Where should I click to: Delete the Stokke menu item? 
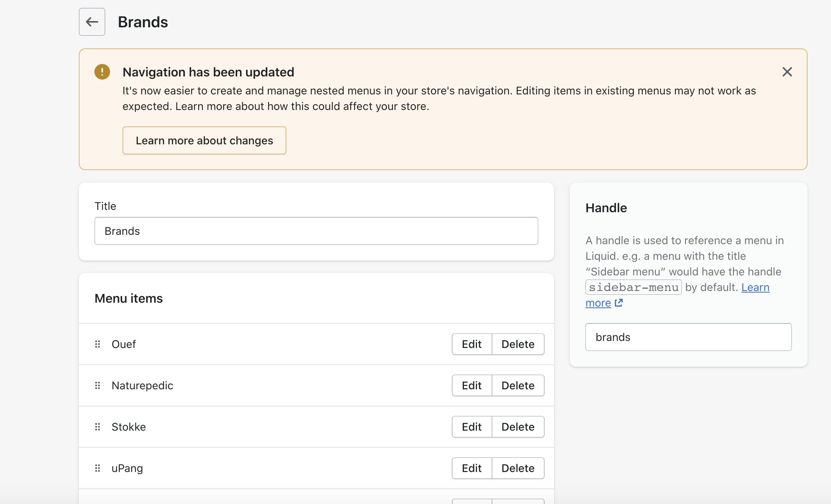point(518,427)
